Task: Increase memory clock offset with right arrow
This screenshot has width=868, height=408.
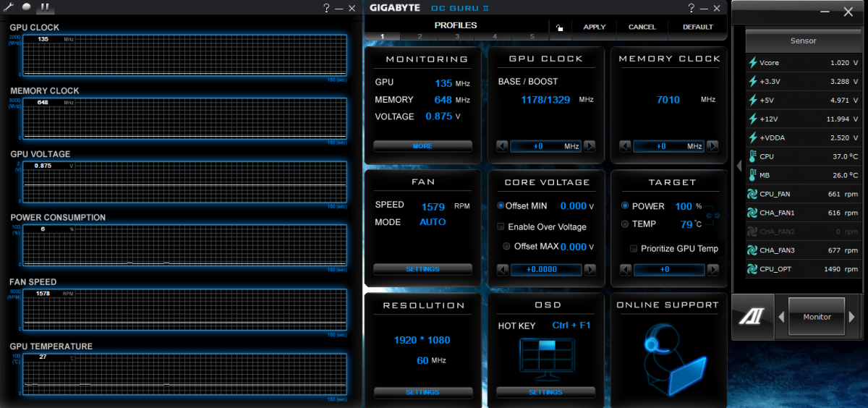Action: (x=712, y=146)
